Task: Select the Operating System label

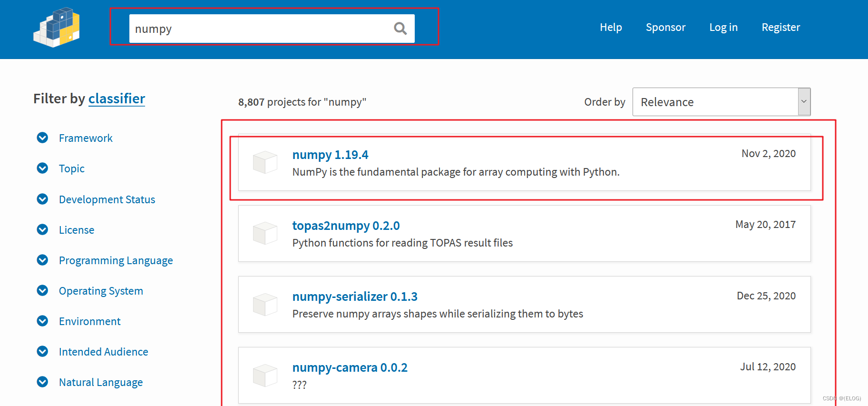Action: (101, 291)
